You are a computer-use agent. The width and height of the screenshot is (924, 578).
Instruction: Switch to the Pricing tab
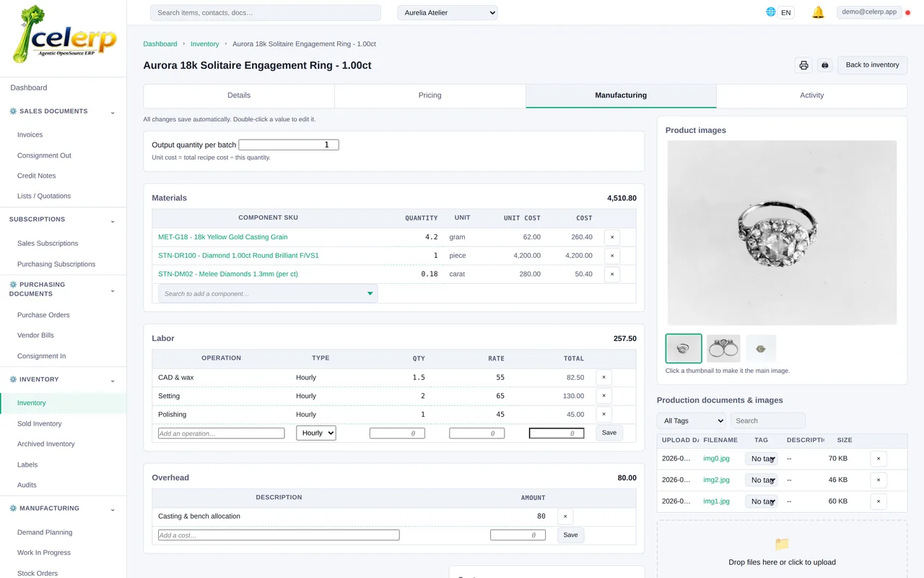[430, 95]
